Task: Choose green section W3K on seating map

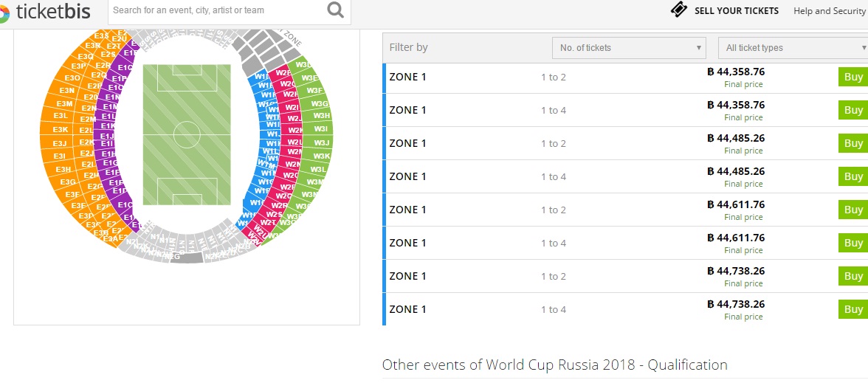Action: coord(321,156)
